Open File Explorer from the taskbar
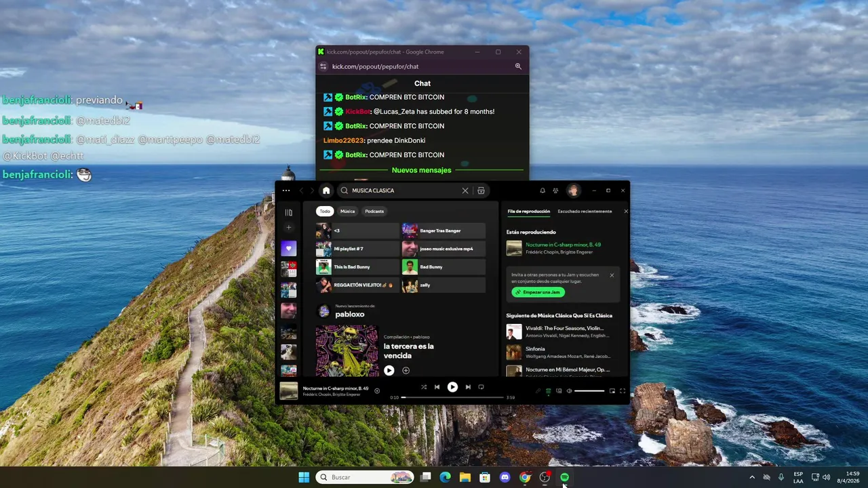 click(465, 477)
